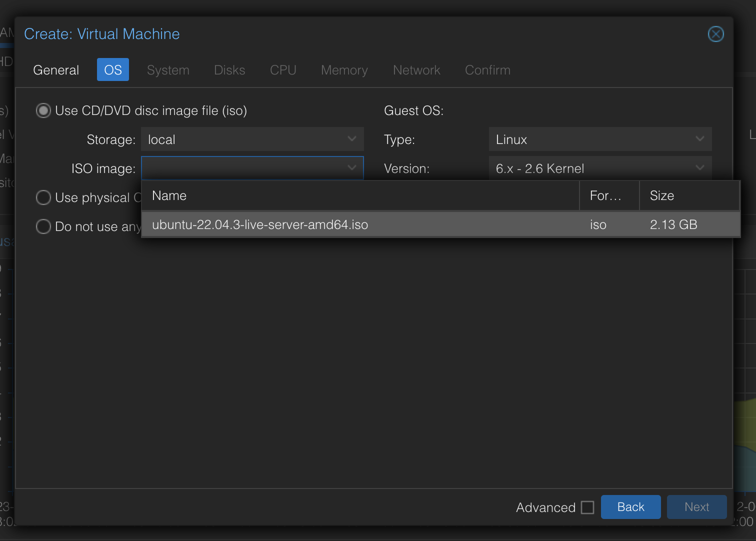Enable the Advanced checkbox

(x=587, y=507)
